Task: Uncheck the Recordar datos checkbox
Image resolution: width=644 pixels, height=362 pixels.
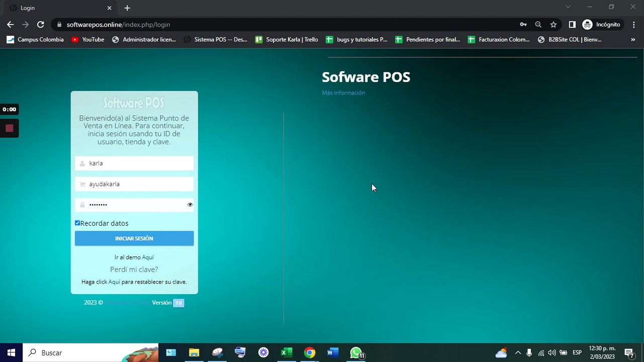Action: [77, 223]
